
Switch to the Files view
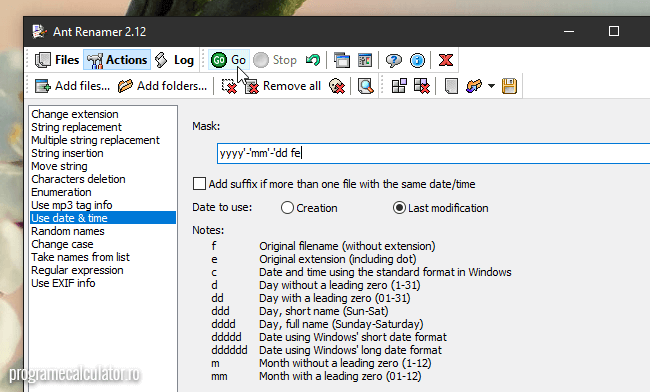[x=57, y=60]
